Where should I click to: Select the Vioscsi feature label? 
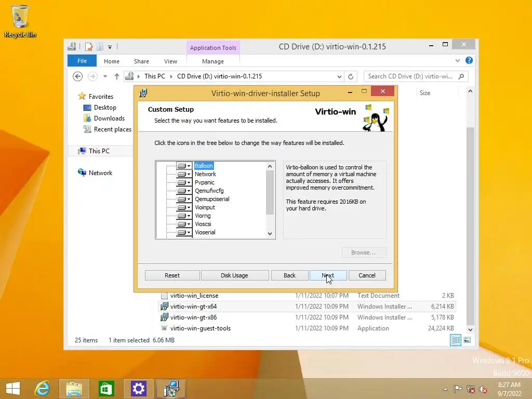point(203,224)
